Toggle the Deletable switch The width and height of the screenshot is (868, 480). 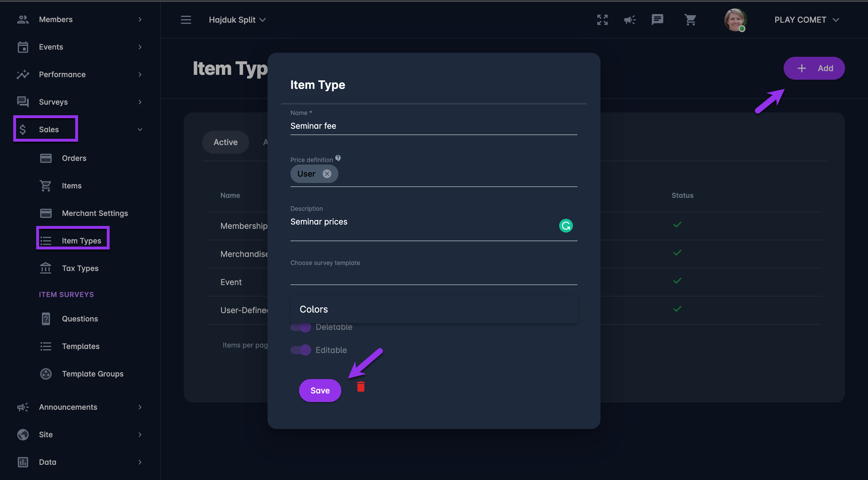point(301,327)
